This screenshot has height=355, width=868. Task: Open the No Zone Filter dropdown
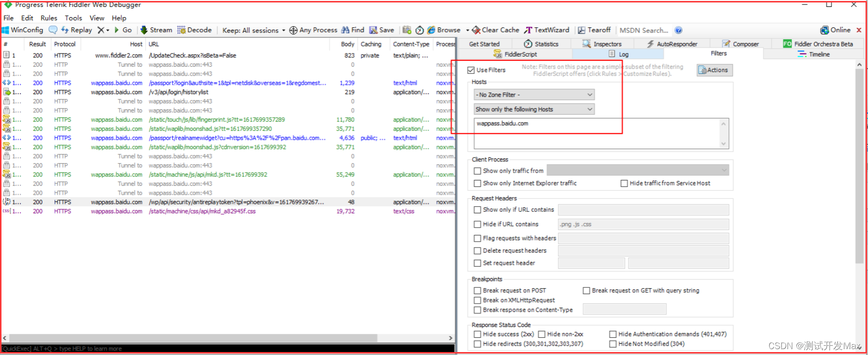click(x=534, y=95)
